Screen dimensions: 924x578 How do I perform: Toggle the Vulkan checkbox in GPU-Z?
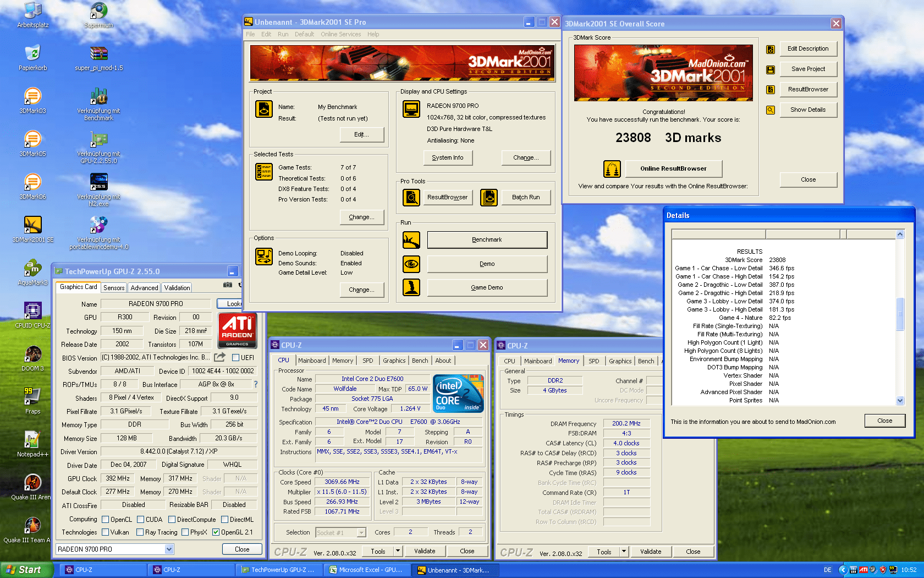(106, 532)
